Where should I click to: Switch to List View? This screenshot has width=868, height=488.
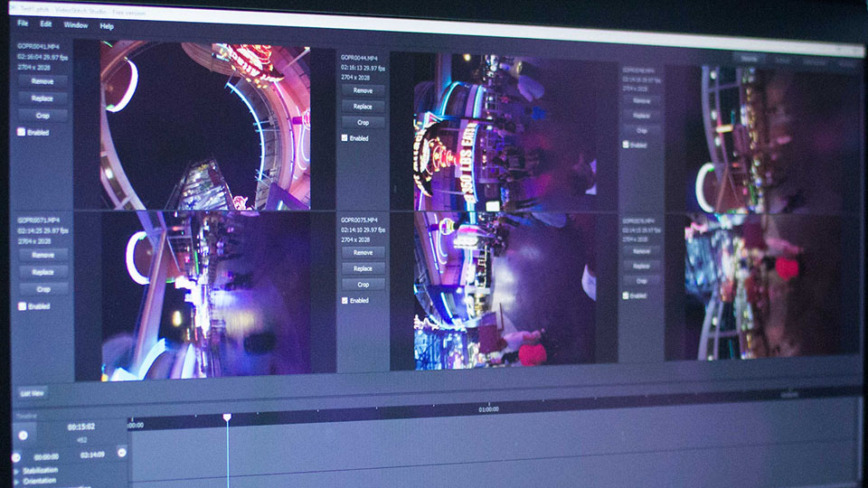point(32,393)
